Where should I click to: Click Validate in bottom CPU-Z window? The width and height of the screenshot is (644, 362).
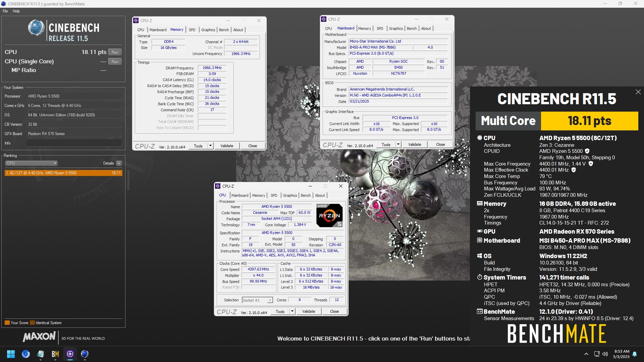(309, 311)
